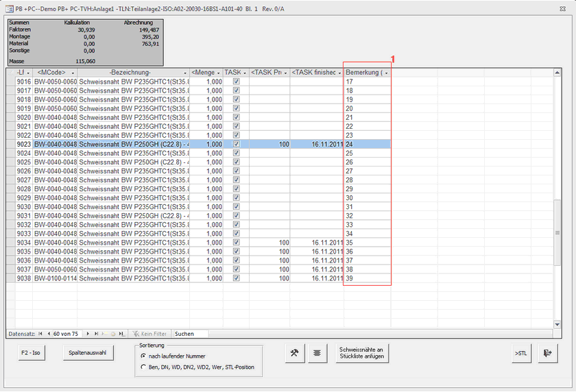
Task: Click the hammer and wrench tools icon
Action: (x=295, y=353)
